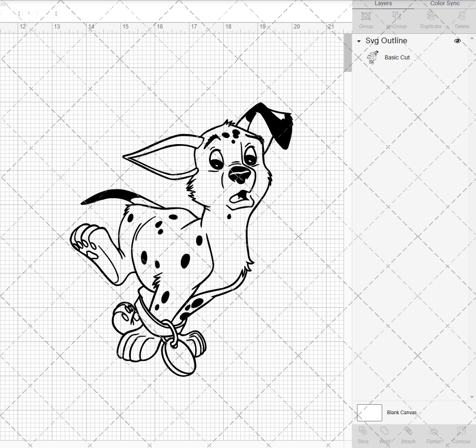
Task: Switch to the Color Sync tab
Action: (x=445, y=4)
